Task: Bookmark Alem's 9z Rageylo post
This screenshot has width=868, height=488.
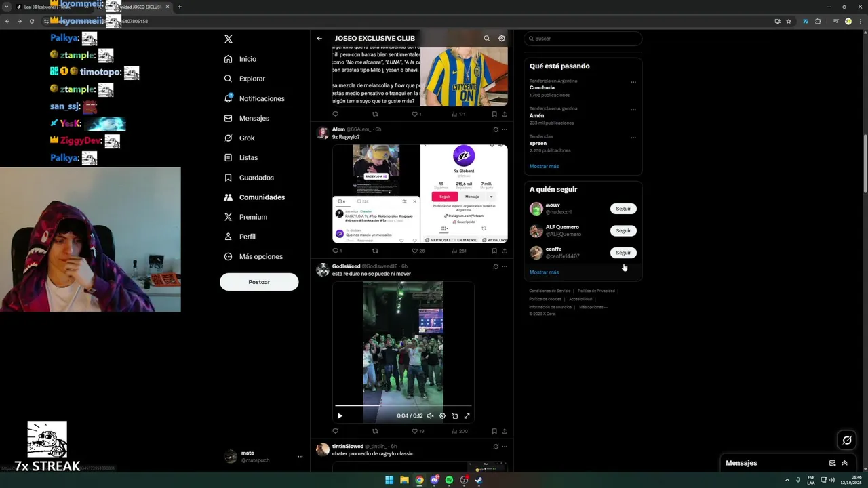Action: pyautogui.click(x=494, y=251)
